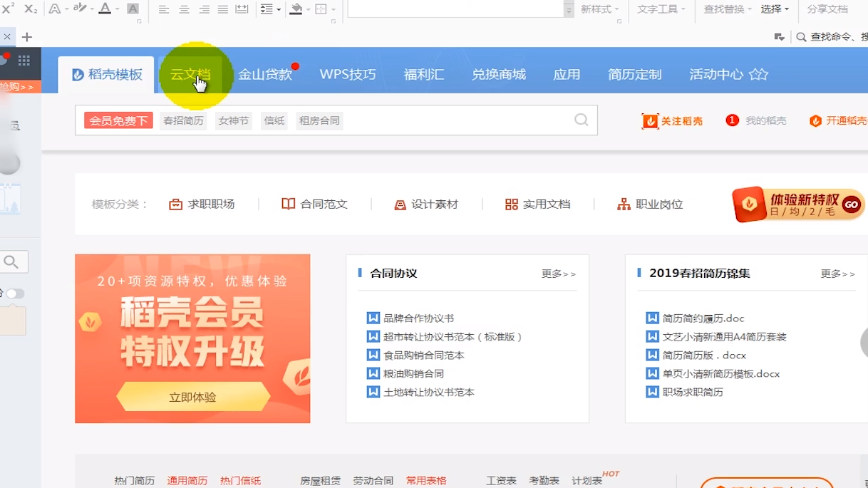Open the 食品购销合同范本 document

(424, 355)
